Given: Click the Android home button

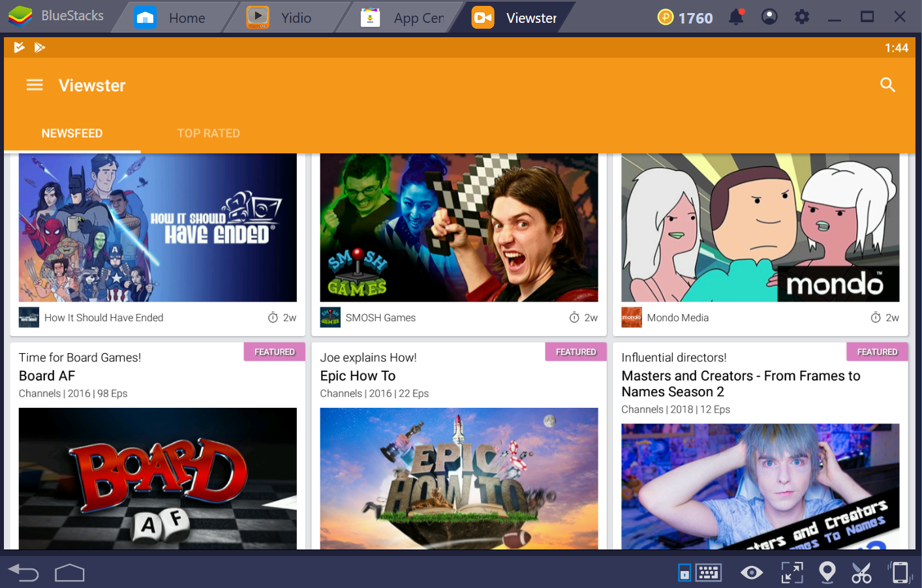Looking at the screenshot, I should click(70, 573).
